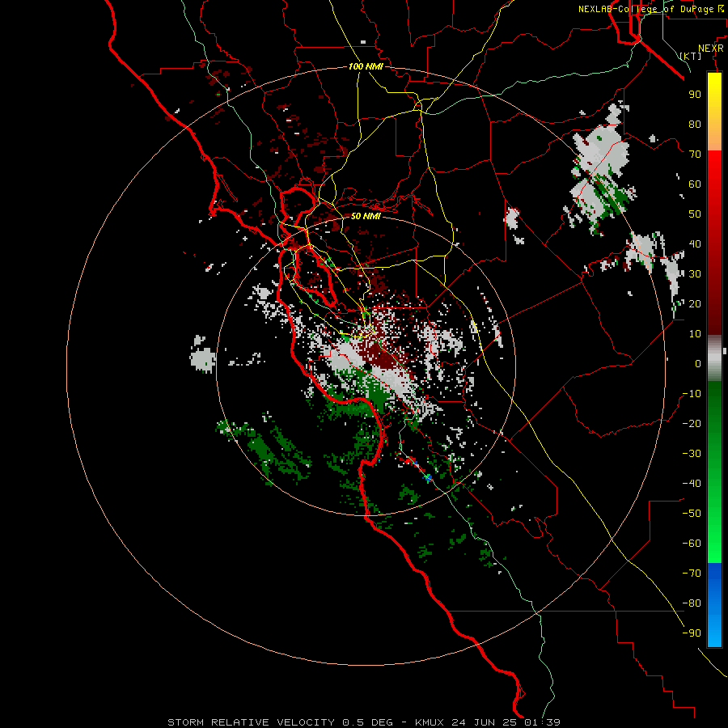Select the 0 value on the velocity scale
This screenshot has width=728, height=728.
click(698, 363)
